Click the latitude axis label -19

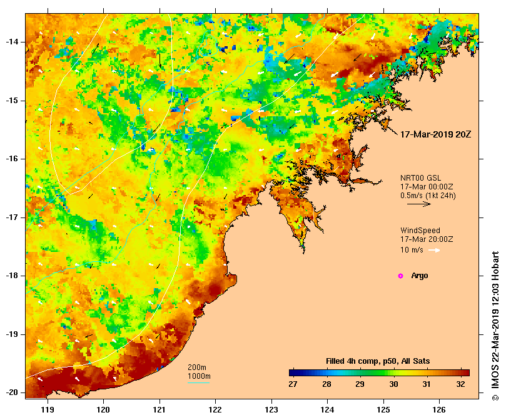point(12,334)
